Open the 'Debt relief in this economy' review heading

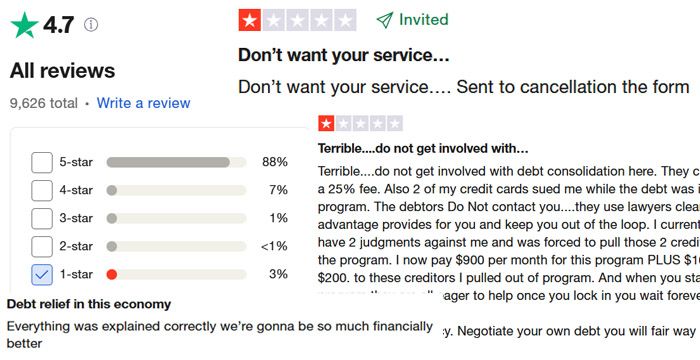(x=89, y=304)
